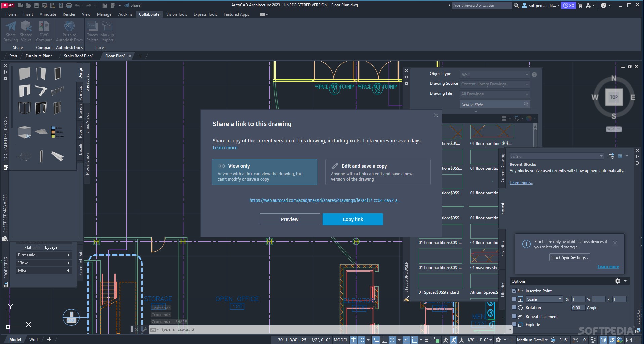Toggle Polar Tracking in status bar
This screenshot has width=644, height=344.
392,340
